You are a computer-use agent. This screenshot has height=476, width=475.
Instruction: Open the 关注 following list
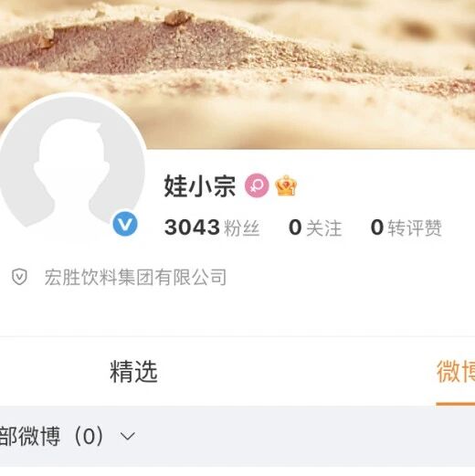(x=324, y=227)
